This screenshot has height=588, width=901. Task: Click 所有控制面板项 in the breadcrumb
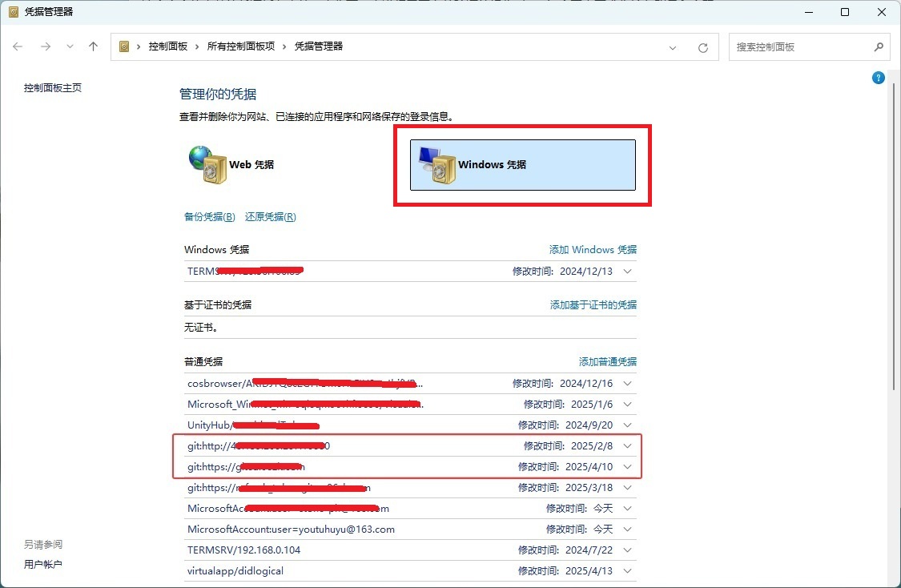(x=241, y=46)
